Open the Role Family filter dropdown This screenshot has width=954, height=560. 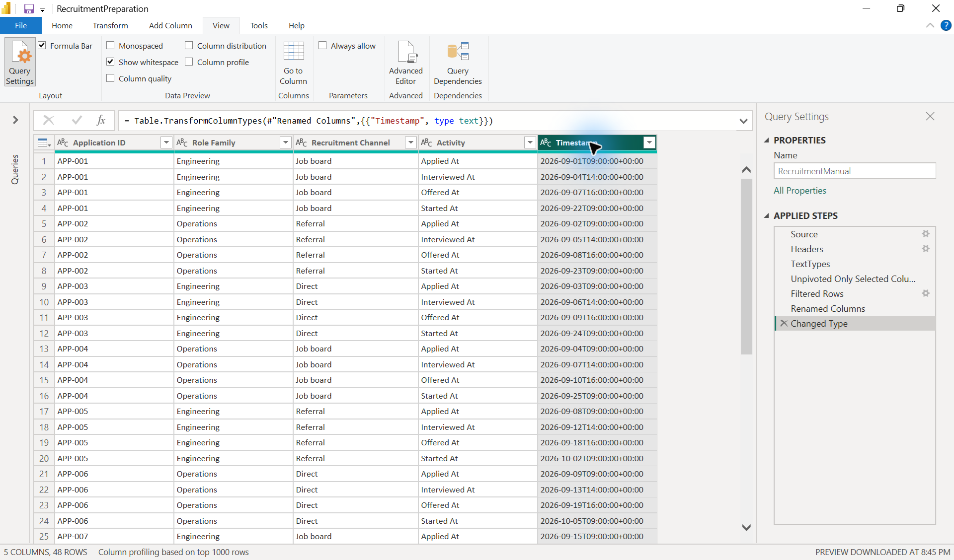click(x=285, y=143)
